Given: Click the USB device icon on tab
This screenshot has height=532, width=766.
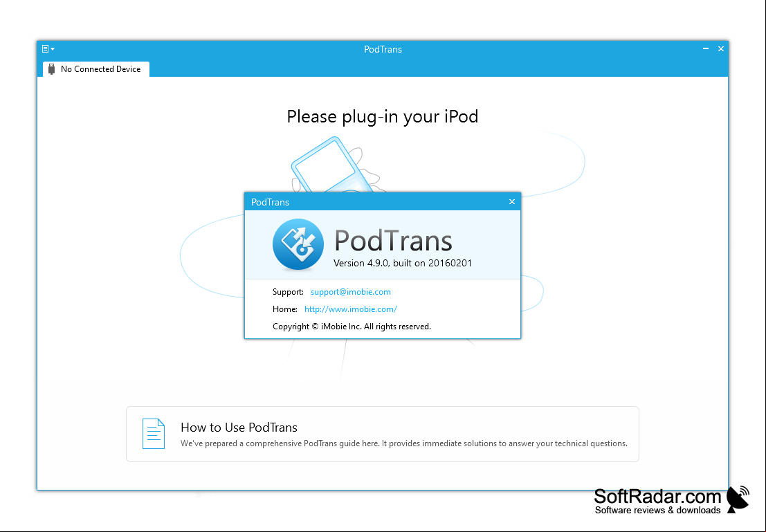Looking at the screenshot, I should pos(51,69).
